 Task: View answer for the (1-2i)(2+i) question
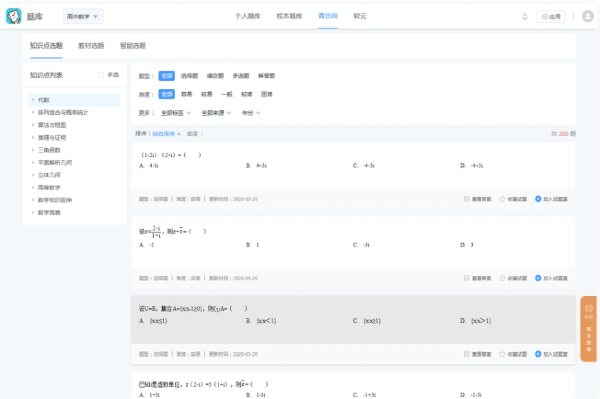coord(478,199)
